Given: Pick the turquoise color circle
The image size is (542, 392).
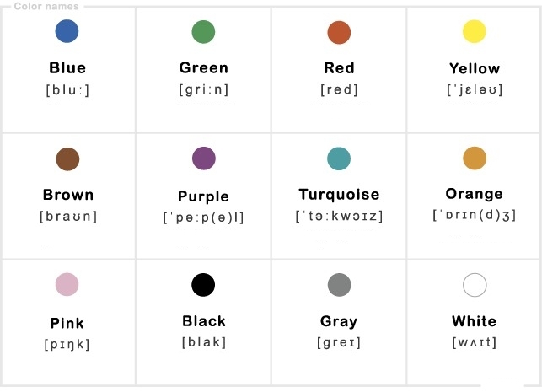Looking at the screenshot, I should tap(339, 158).
